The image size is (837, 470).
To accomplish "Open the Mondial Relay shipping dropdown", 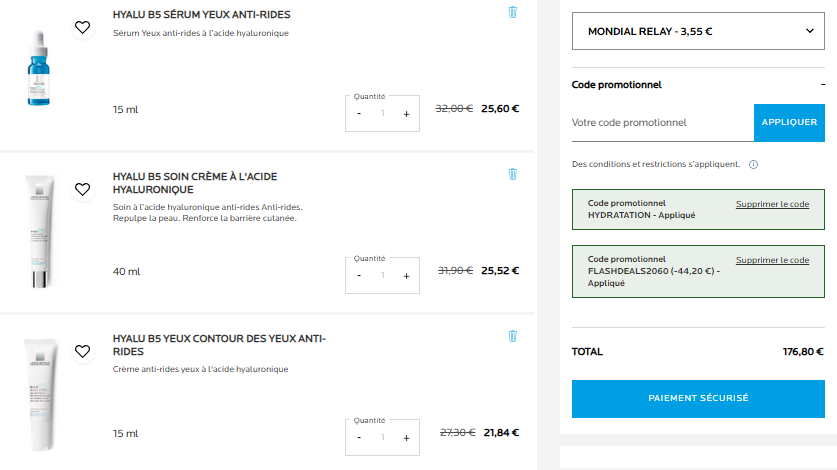I will click(x=698, y=31).
